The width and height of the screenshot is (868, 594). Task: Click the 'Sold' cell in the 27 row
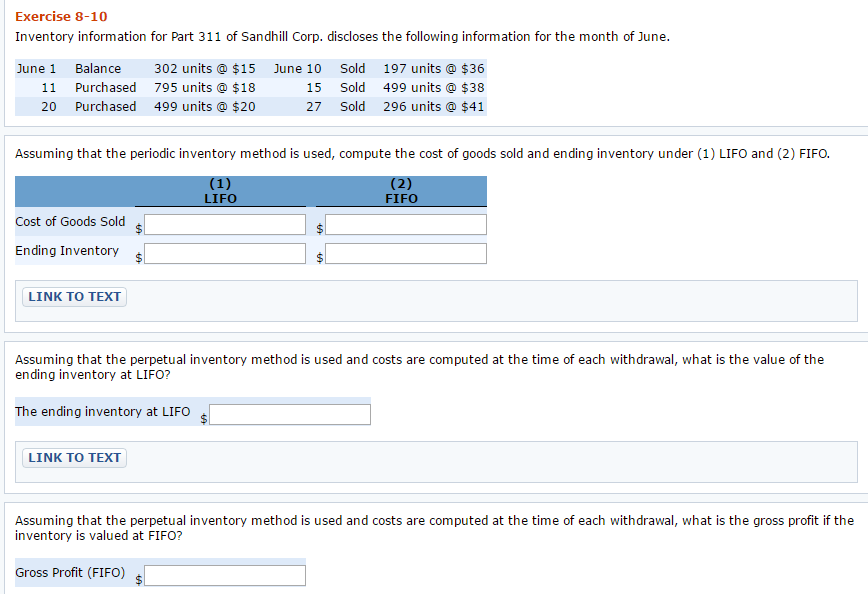(x=353, y=106)
